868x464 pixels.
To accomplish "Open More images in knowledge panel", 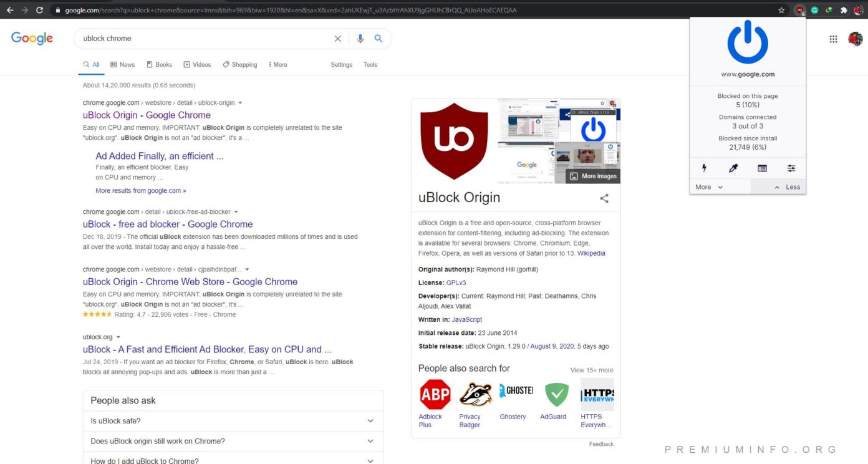I will click(x=592, y=176).
